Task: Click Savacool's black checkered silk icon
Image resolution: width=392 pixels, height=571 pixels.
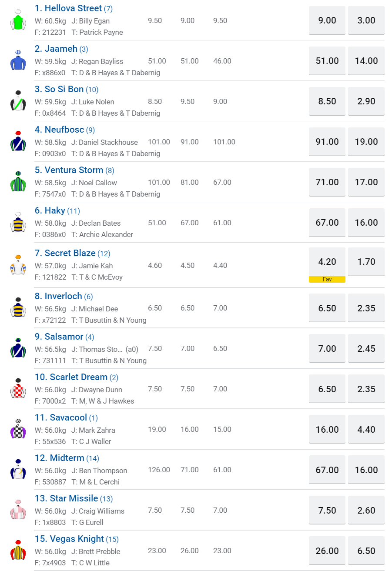Action: click(x=18, y=429)
